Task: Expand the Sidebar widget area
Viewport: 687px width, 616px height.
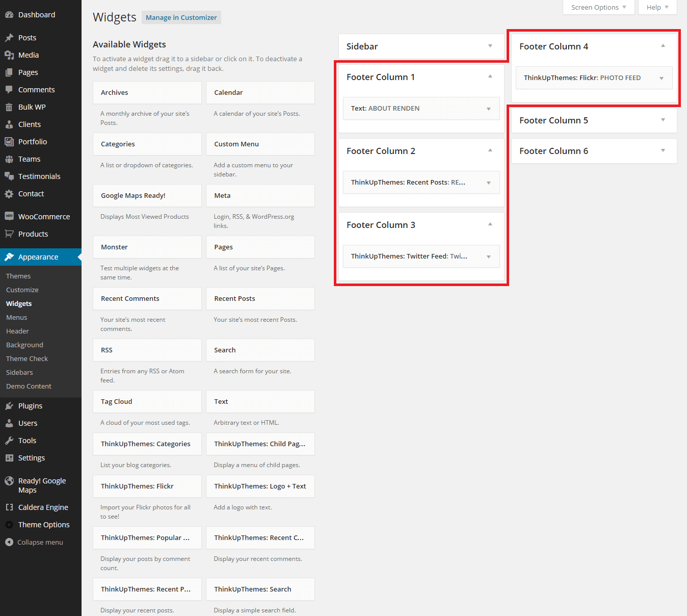Action: click(x=490, y=46)
